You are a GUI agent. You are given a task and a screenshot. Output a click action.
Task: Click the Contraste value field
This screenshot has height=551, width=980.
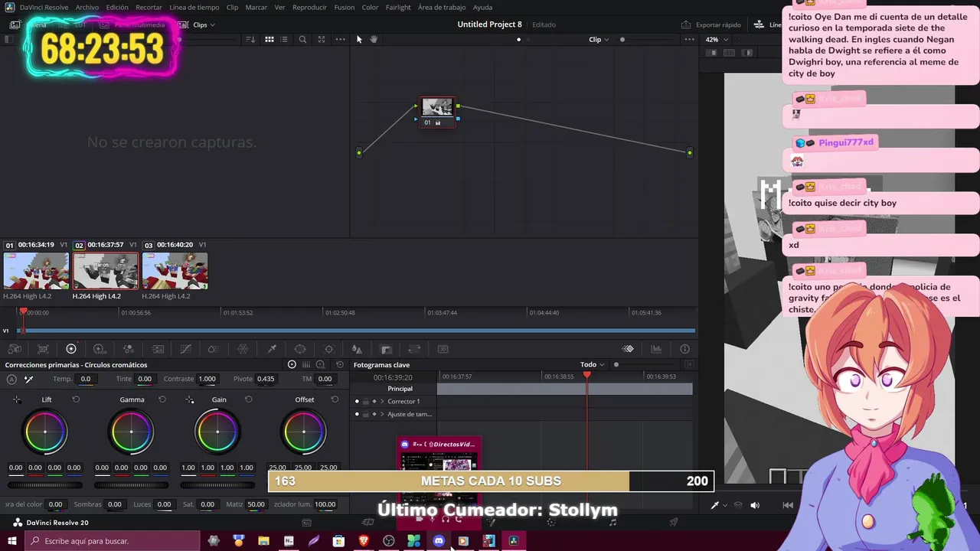(207, 379)
